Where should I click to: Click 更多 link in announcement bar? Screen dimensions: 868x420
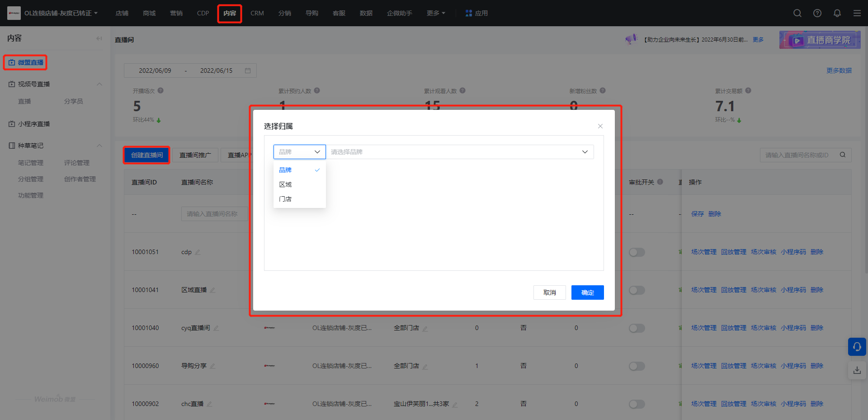pos(758,40)
